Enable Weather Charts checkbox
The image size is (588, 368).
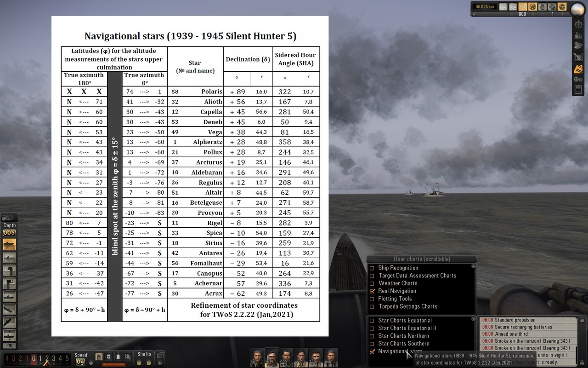tap(372, 283)
